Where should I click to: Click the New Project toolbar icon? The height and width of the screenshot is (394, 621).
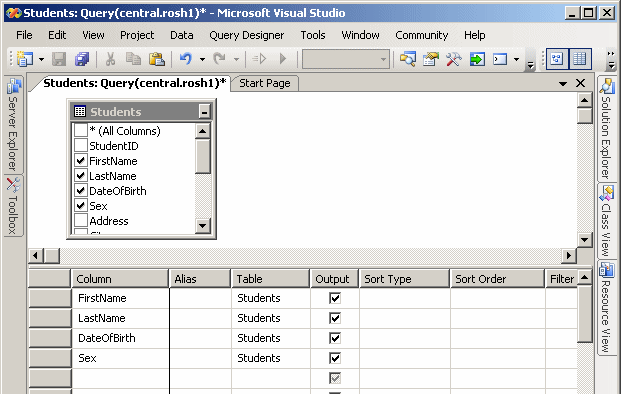click(25, 59)
